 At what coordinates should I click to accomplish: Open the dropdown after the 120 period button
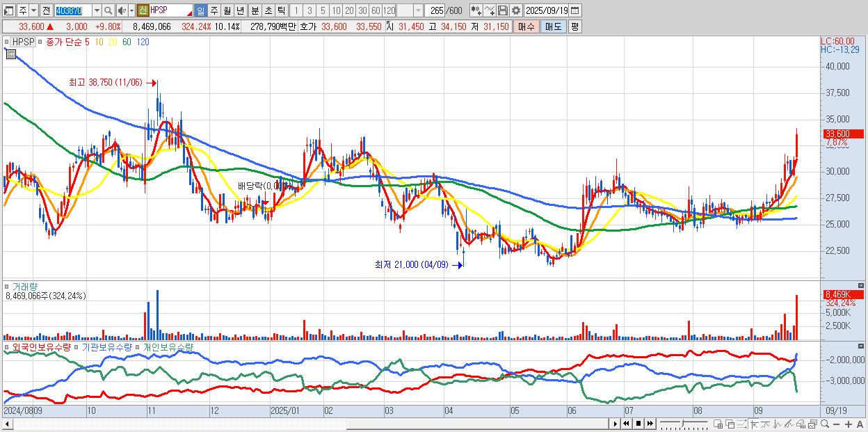[x=418, y=10]
